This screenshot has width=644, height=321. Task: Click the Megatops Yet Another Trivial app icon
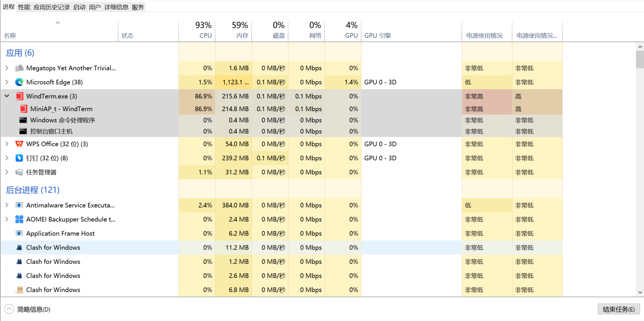click(x=19, y=68)
